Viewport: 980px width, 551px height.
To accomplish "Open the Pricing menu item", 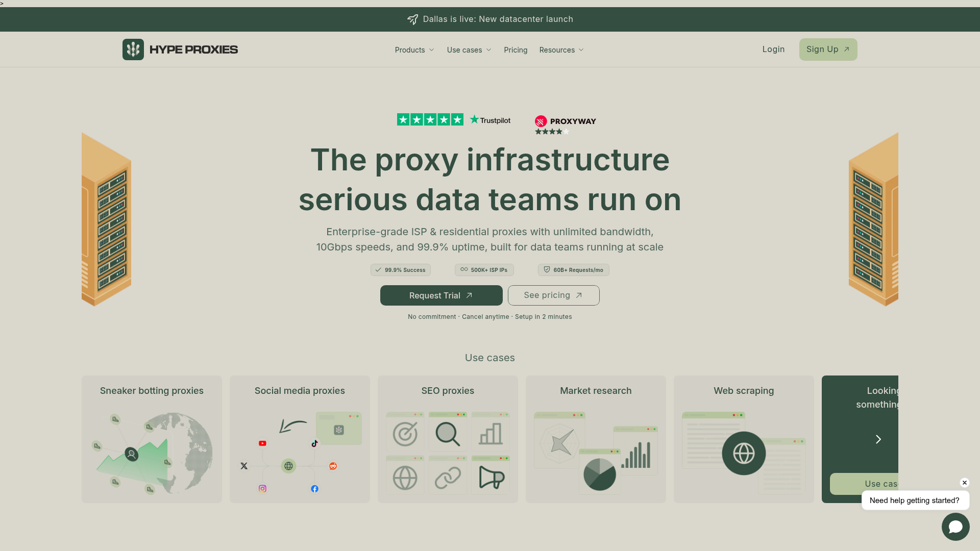I will click(516, 50).
